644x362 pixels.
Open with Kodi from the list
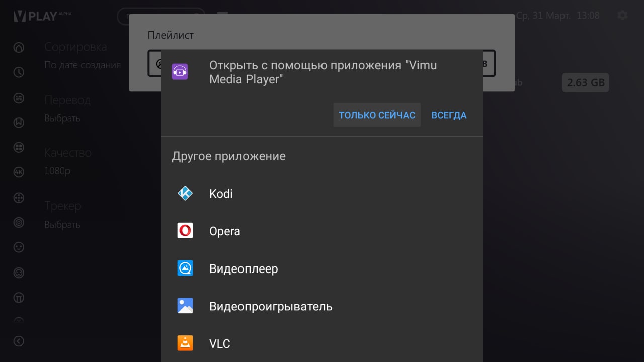point(322,194)
